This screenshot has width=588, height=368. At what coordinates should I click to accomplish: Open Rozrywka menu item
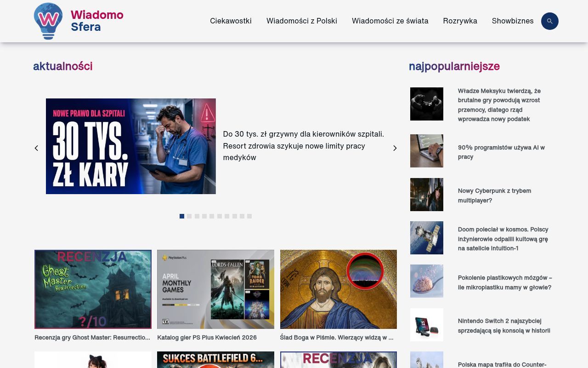(x=460, y=21)
